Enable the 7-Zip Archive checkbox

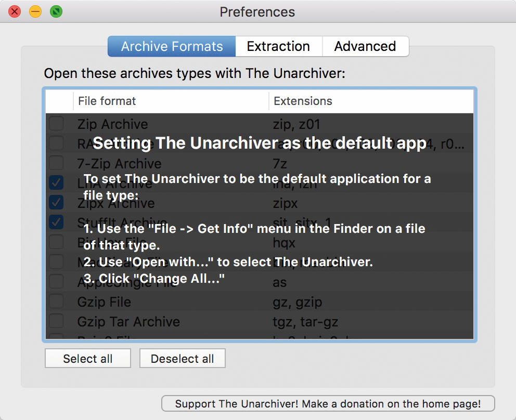(56, 163)
